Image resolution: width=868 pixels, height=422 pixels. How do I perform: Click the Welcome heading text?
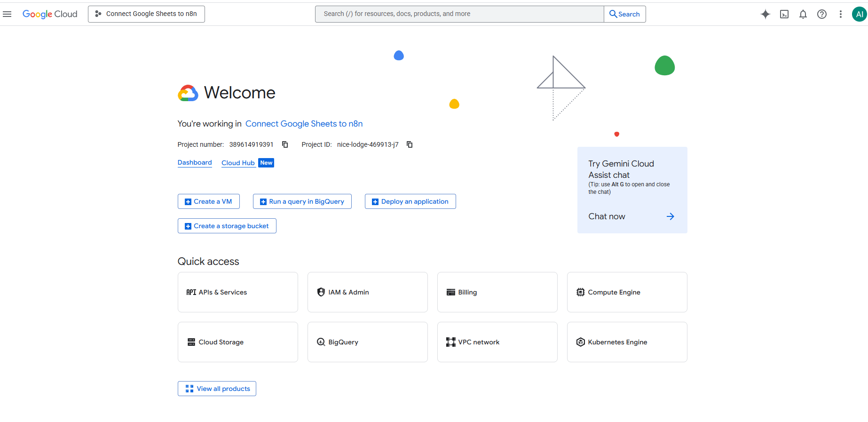click(x=239, y=93)
